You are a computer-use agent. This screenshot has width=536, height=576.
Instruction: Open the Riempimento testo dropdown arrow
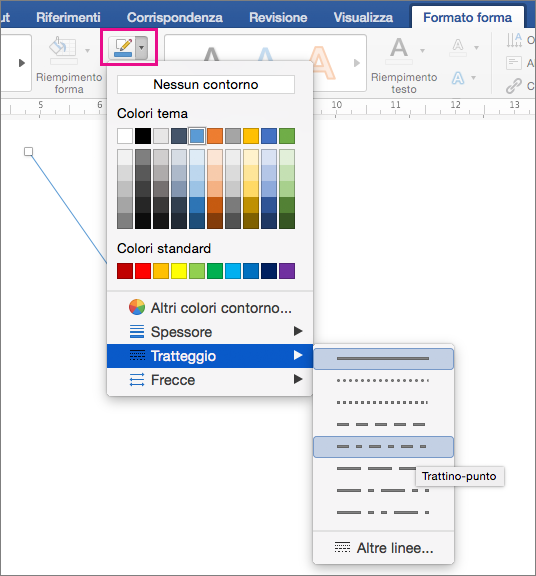tap(422, 50)
